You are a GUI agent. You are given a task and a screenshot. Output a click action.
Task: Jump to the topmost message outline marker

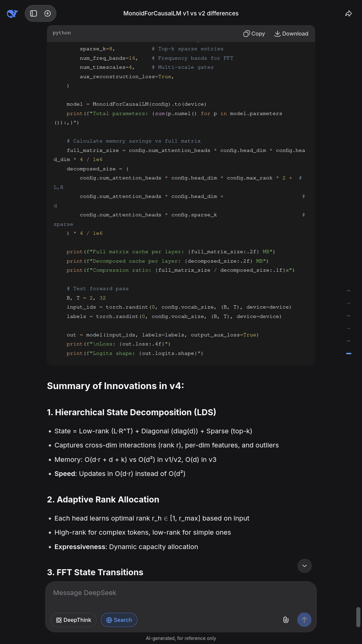(349, 290)
